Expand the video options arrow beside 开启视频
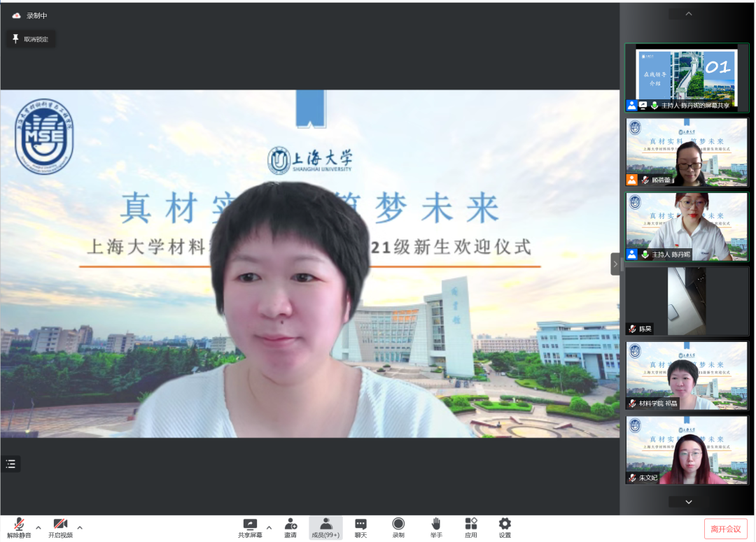The height and width of the screenshot is (542, 756). tap(80, 527)
